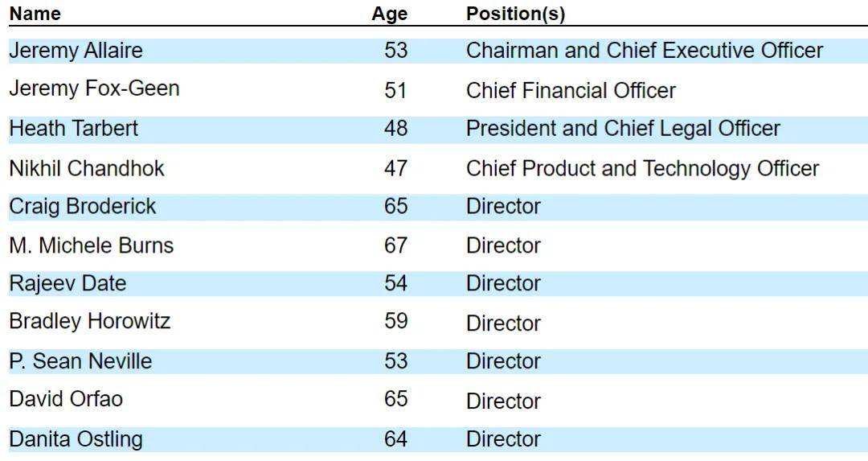868x461 pixels.
Task: Click the age 67 cell
Action: point(395,245)
